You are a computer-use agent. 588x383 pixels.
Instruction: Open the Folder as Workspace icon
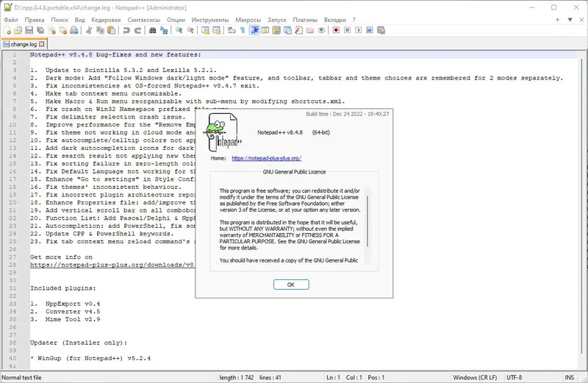310,30
